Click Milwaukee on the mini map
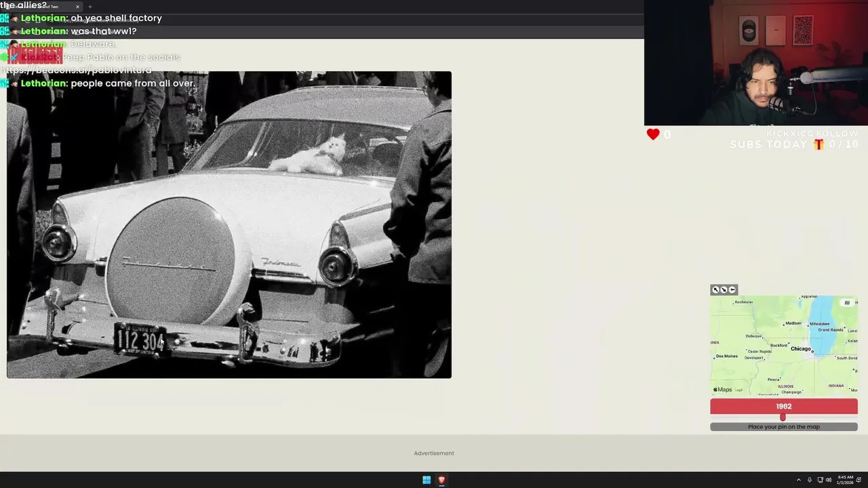The height and width of the screenshot is (488, 868). tap(820, 324)
